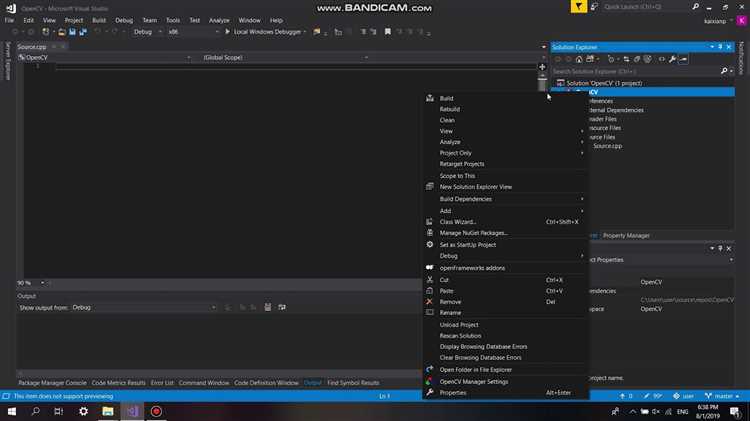Switch to Package Manager Console tab
Image resolution: width=750 pixels, height=421 pixels.
53,383
